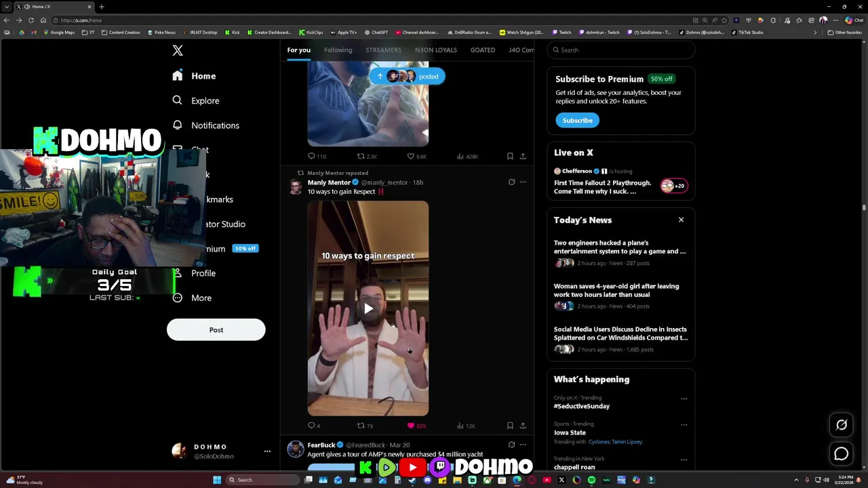Show new posts via the posted pill
The image size is (868, 488).
pyautogui.click(x=407, y=76)
